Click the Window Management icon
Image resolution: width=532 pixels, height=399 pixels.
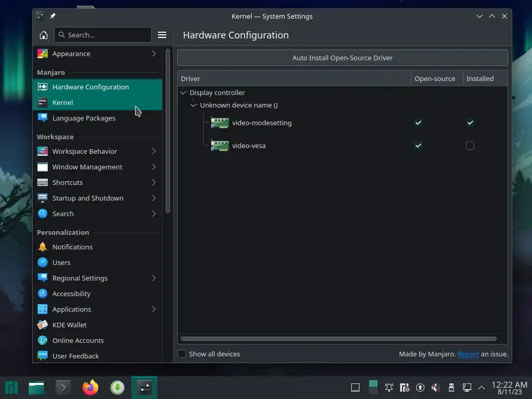43,167
